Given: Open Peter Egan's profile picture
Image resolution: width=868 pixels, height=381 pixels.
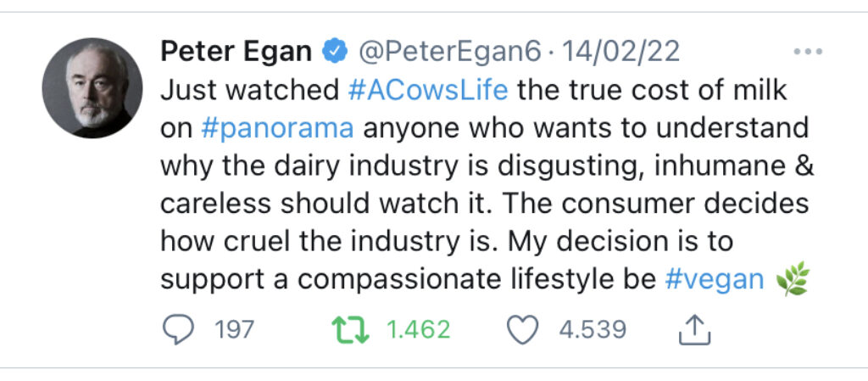Looking at the screenshot, I should (x=92, y=88).
